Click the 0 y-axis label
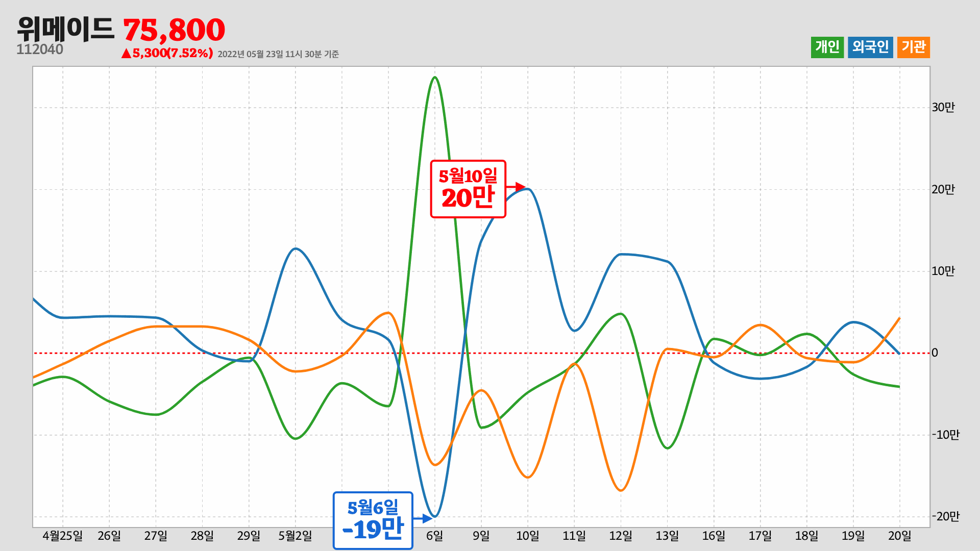Screen dimensions: 980x551 [935, 353]
